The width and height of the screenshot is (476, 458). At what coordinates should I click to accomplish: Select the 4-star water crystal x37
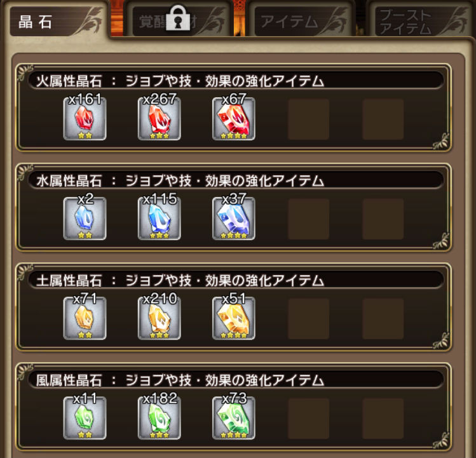[x=233, y=219]
